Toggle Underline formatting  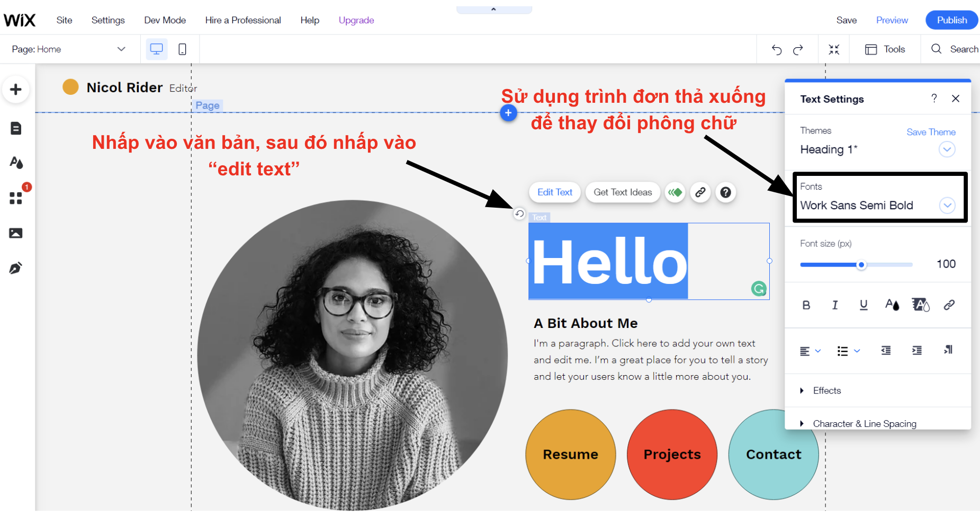864,305
